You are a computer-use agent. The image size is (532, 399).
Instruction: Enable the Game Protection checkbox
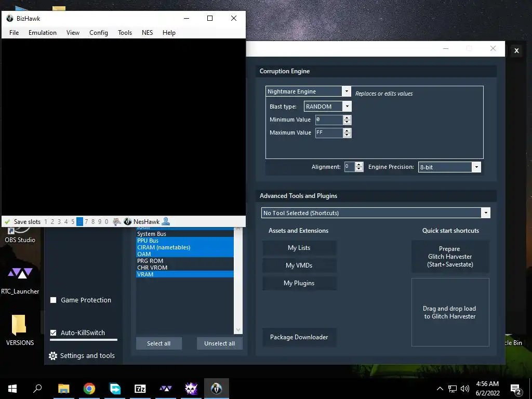tap(54, 300)
